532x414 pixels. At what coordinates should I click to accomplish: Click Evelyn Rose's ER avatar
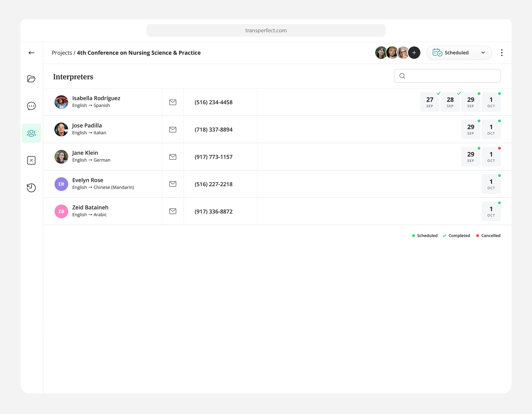[61, 184]
